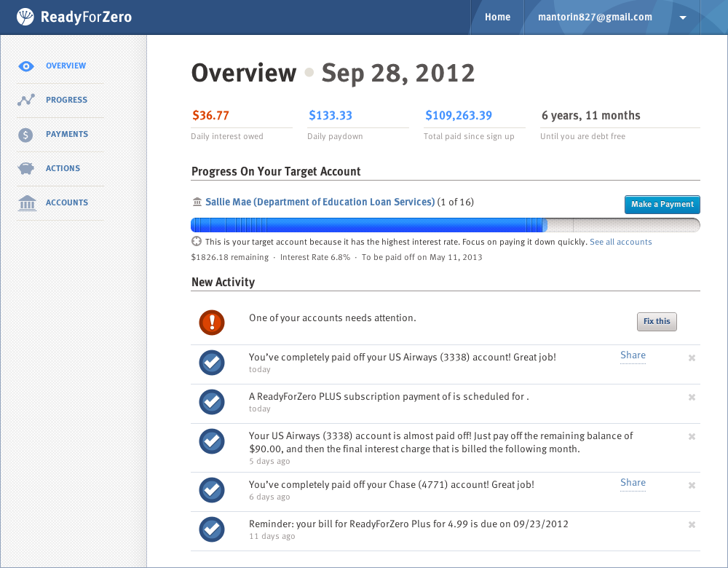
Task: Click the 6 years, 11 months value
Action: 590,116
